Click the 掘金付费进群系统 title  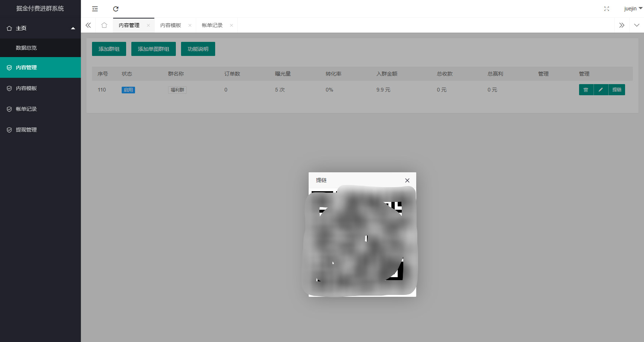point(40,9)
